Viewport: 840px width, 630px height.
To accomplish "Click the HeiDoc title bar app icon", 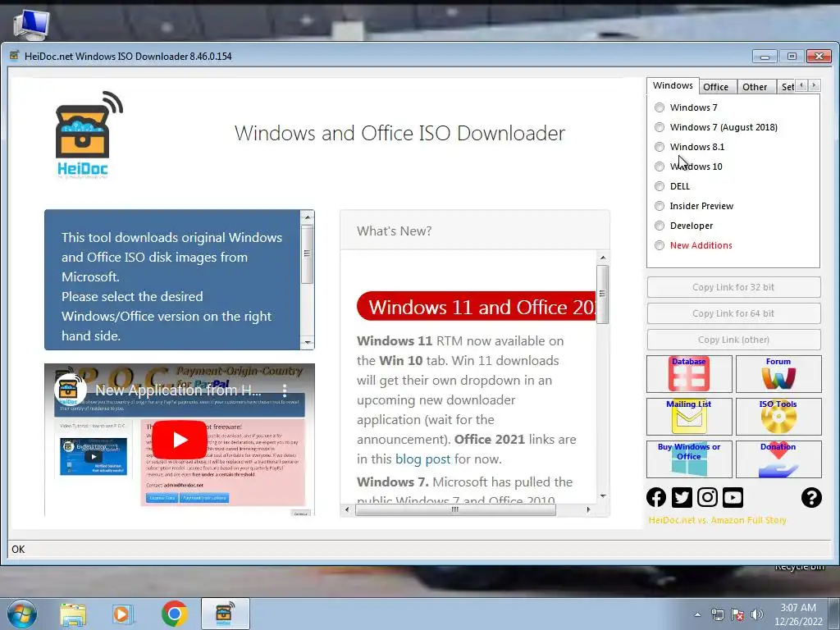I will click(x=15, y=56).
